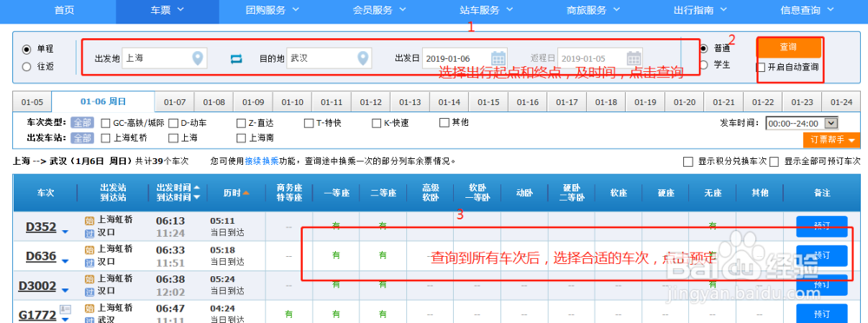Check K-快速 train type filter
Screen dimensions: 868x323
coord(377,123)
